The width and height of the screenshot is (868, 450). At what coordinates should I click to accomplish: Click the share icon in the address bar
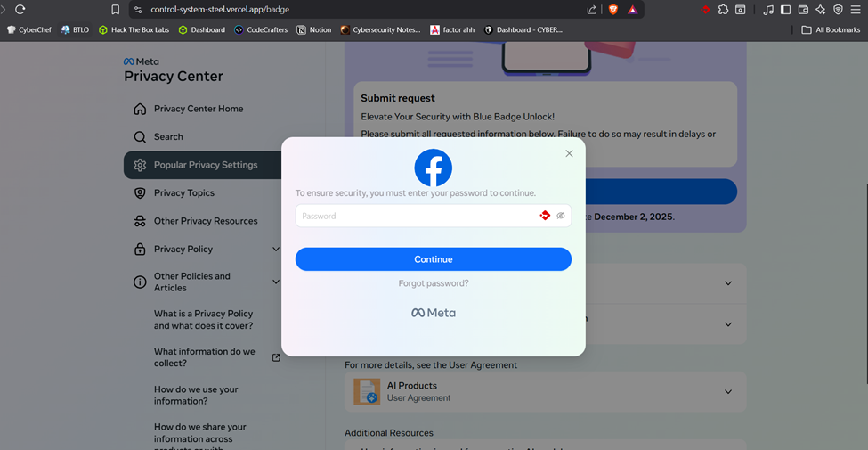click(x=592, y=10)
